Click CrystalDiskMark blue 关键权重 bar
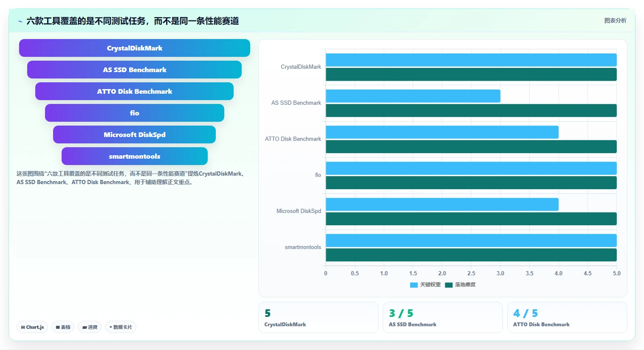644x350 pixels. coord(471,60)
